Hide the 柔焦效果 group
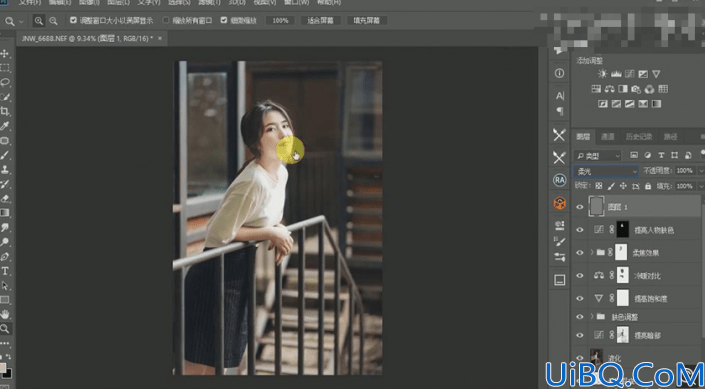Viewport: 705px width, 389px height. [580, 253]
